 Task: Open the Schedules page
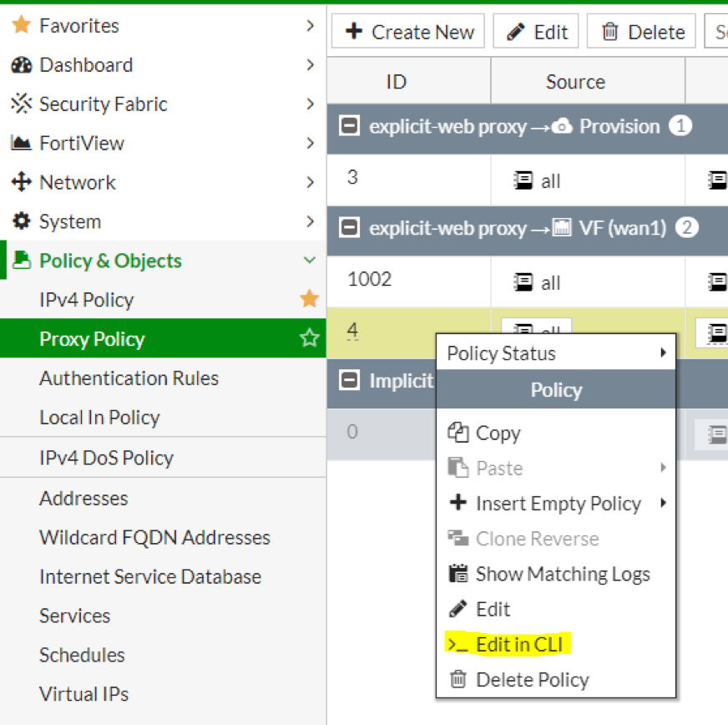tap(163, 654)
